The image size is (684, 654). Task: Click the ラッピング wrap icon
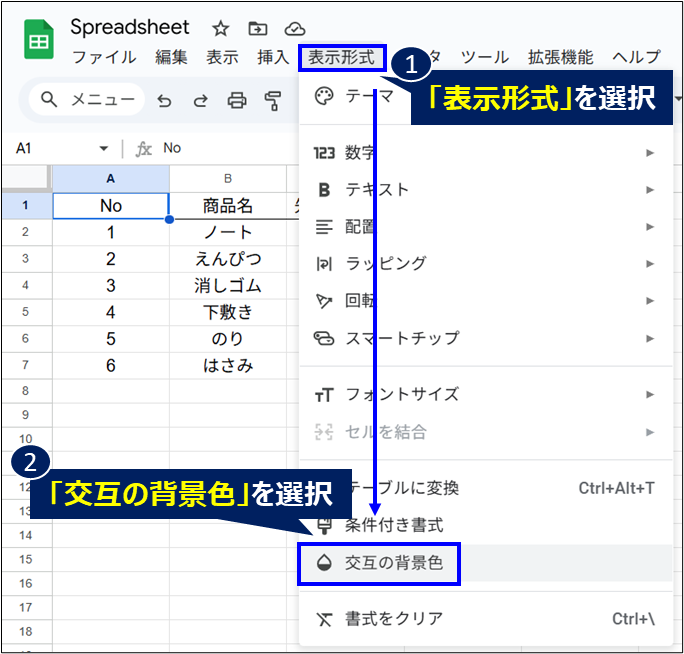coord(324,264)
